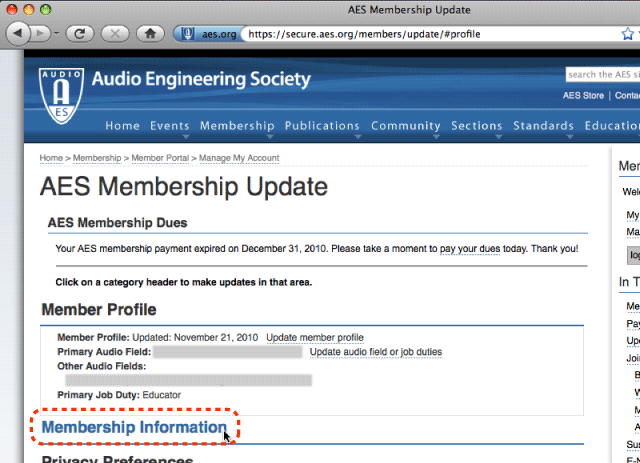Go to the browser Home page icon
This screenshot has width=640, height=463.
click(150, 33)
